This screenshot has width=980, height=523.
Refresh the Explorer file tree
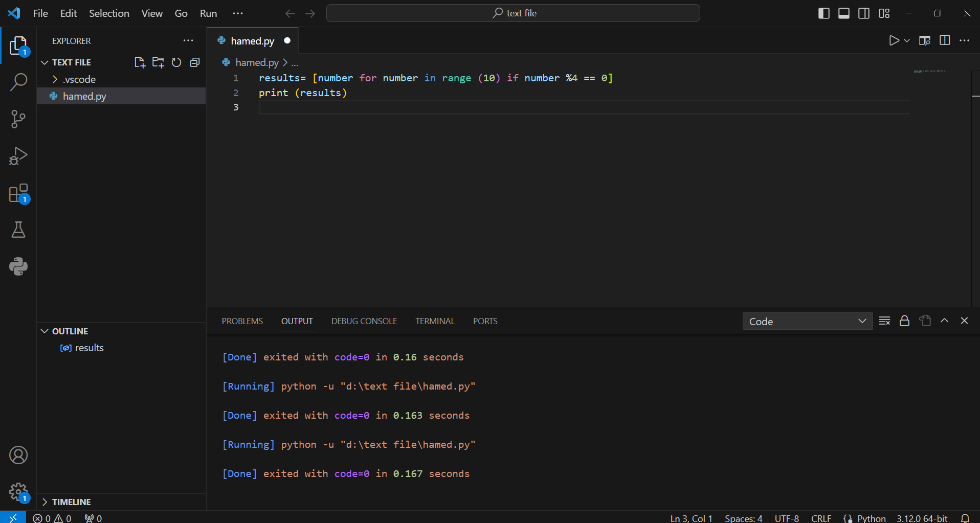(x=176, y=62)
